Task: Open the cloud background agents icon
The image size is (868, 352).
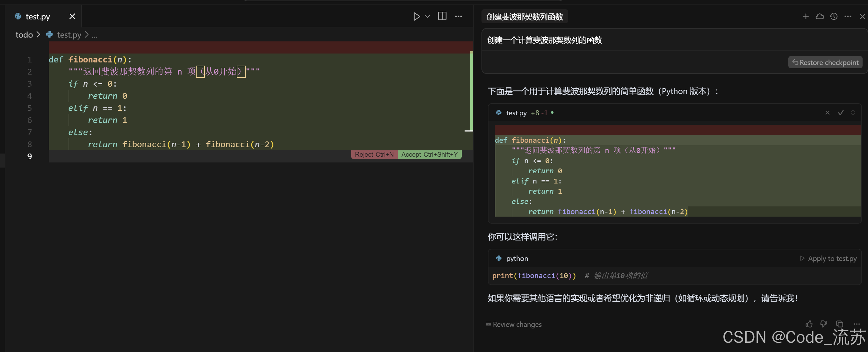Action: point(820,17)
